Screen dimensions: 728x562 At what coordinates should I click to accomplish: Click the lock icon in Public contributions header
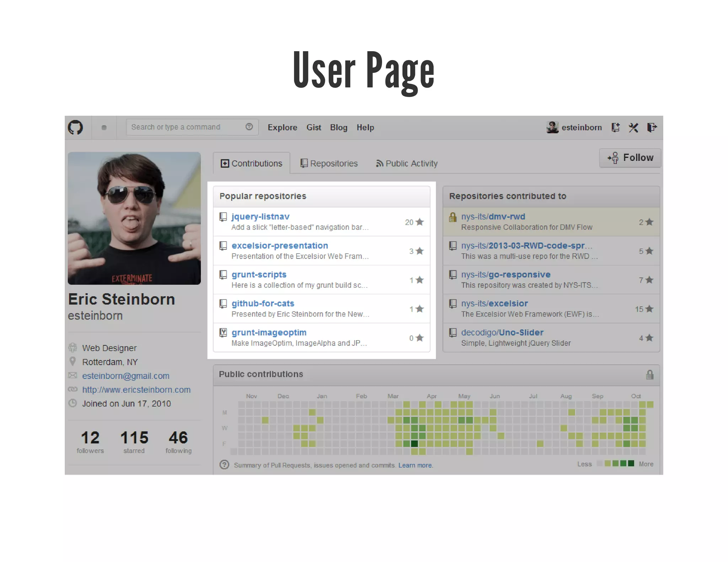pyautogui.click(x=650, y=374)
